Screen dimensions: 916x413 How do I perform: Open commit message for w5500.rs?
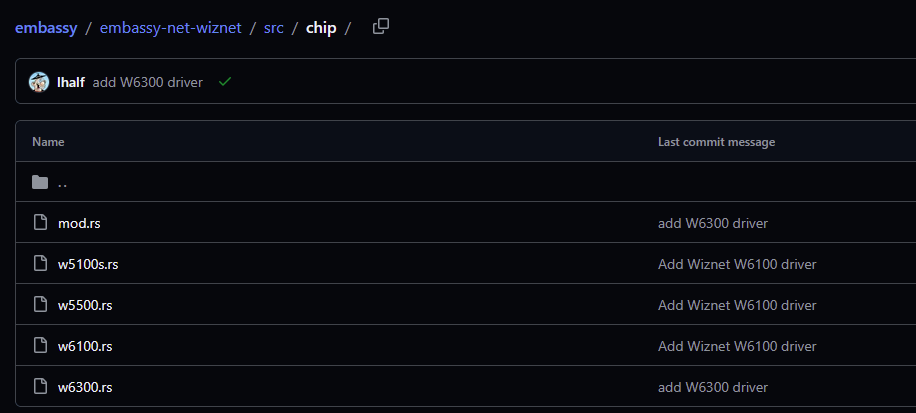(737, 305)
